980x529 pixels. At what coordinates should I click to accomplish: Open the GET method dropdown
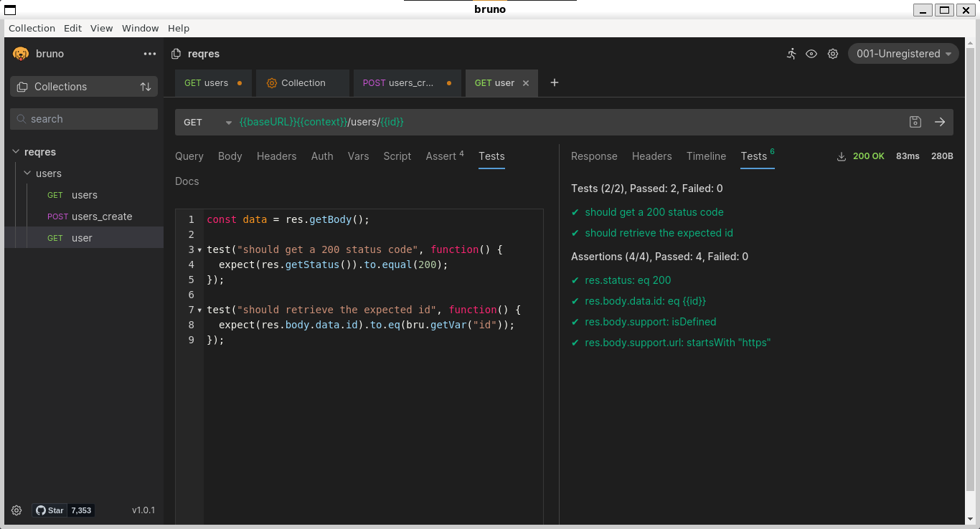click(228, 122)
